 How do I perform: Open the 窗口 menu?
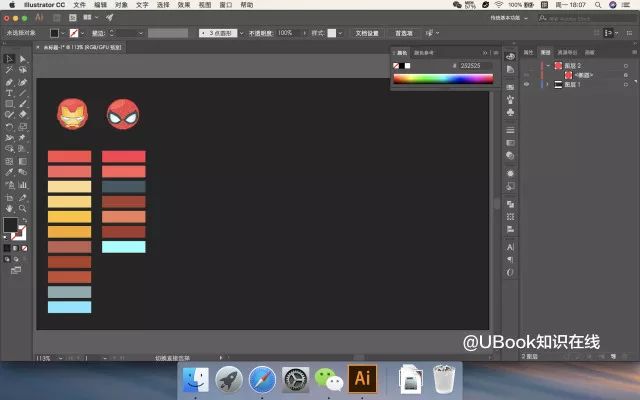tap(226, 5)
